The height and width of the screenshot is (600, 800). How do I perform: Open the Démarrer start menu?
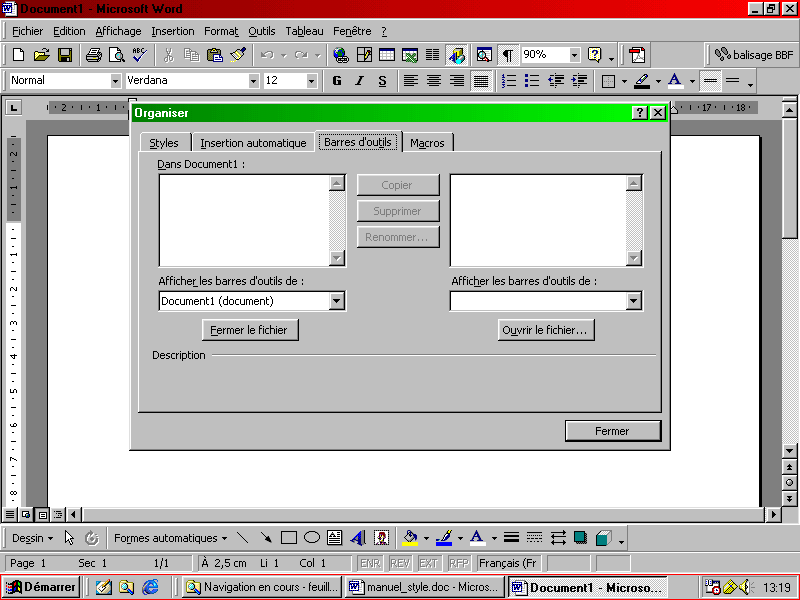click(41, 587)
